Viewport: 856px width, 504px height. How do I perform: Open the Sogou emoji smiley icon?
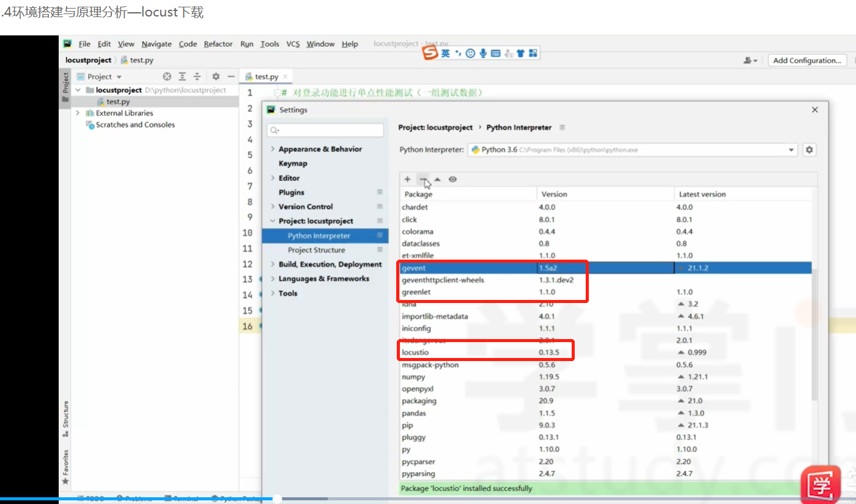tap(470, 53)
